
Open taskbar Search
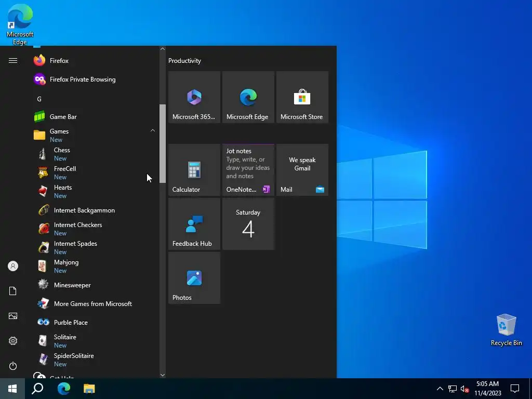[37, 389]
